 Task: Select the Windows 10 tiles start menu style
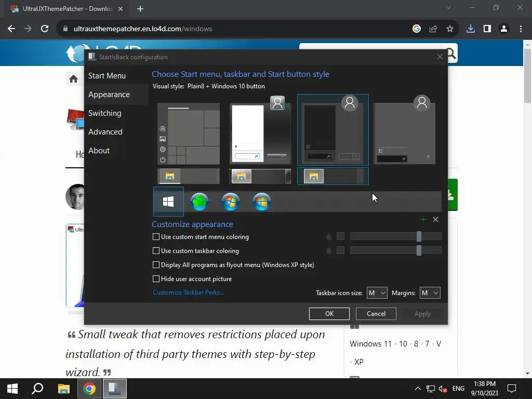pos(189,134)
